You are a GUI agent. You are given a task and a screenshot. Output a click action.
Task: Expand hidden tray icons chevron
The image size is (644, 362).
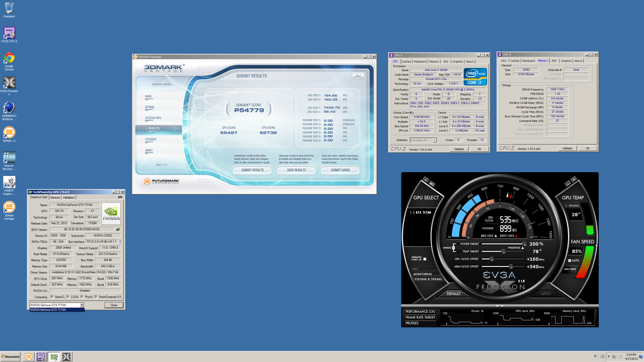(609, 356)
